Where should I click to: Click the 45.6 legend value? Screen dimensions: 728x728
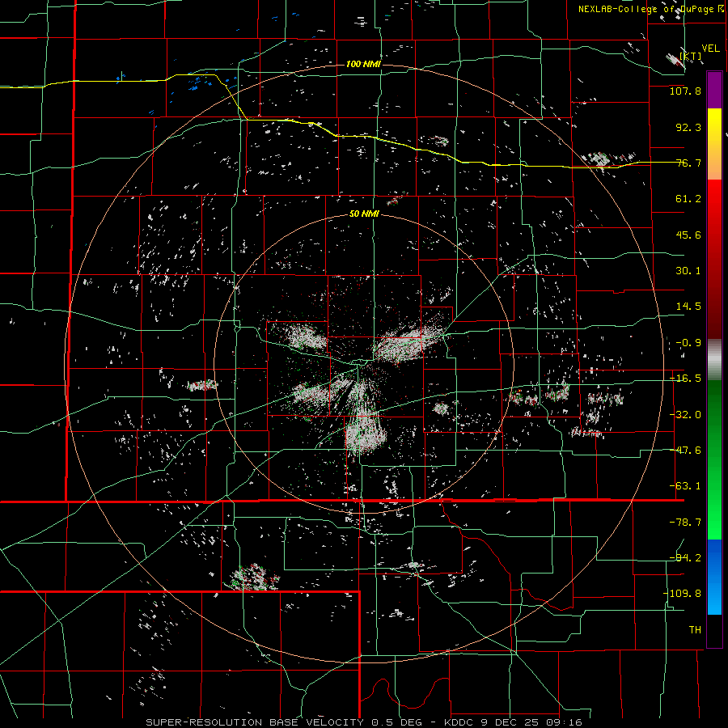tap(688, 235)
